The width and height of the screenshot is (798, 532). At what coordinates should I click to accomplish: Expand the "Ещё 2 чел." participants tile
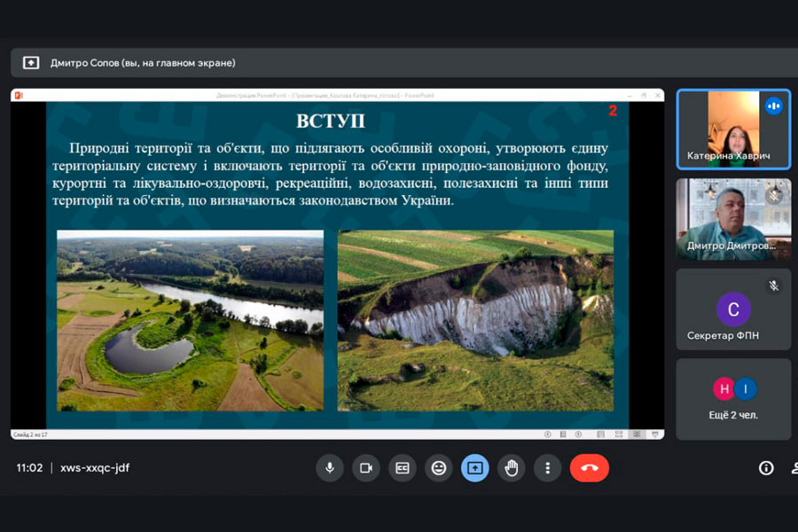point(733,399)
